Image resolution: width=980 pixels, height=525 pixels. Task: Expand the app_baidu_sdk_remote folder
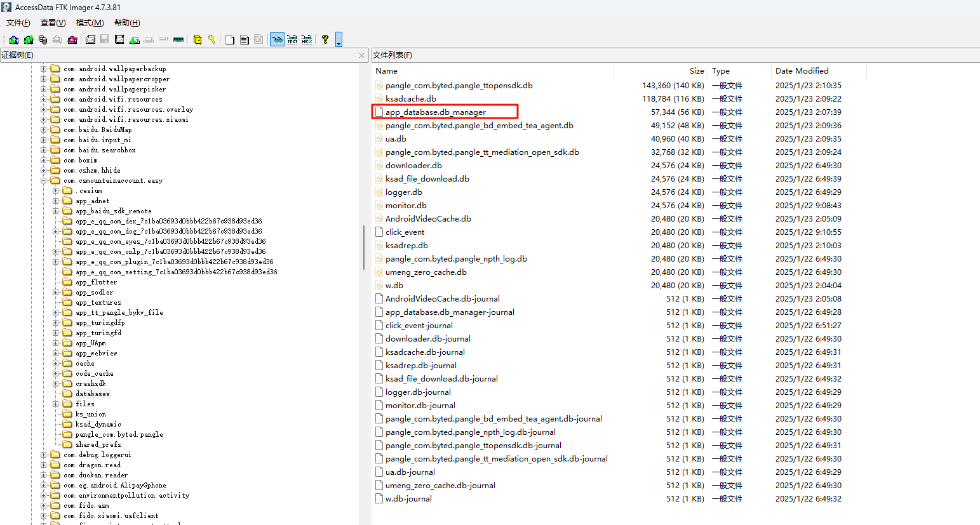[56, 211]
